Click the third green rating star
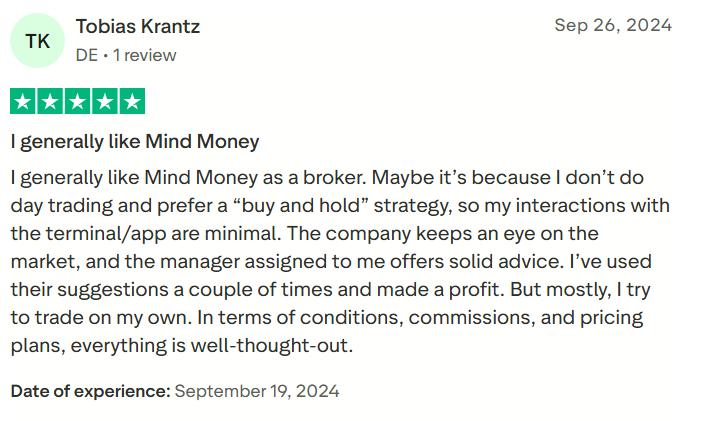 coord(77,101)
